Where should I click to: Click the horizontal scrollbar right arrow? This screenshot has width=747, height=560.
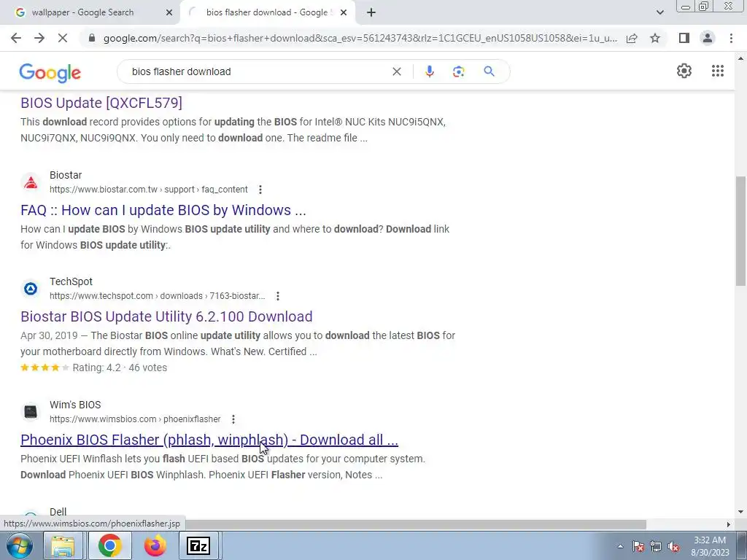[x=729, y=524]
